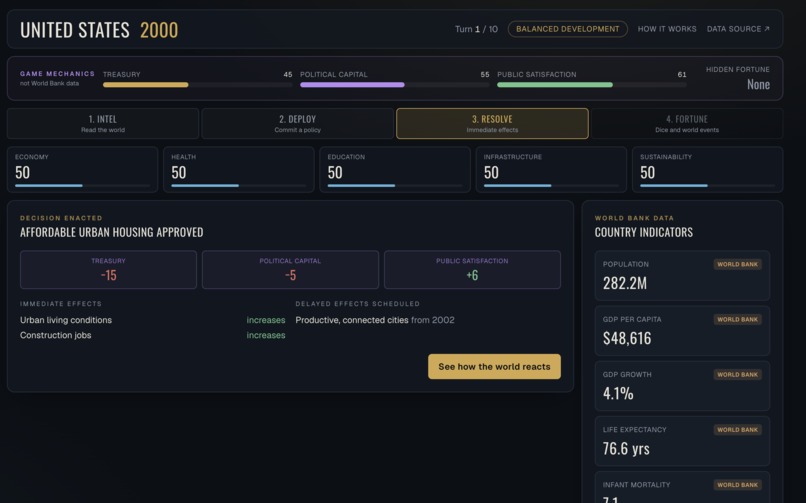Click the Hidden Fortune None value
Viewport: 806px width, 503px height.
tap(758, 84)
